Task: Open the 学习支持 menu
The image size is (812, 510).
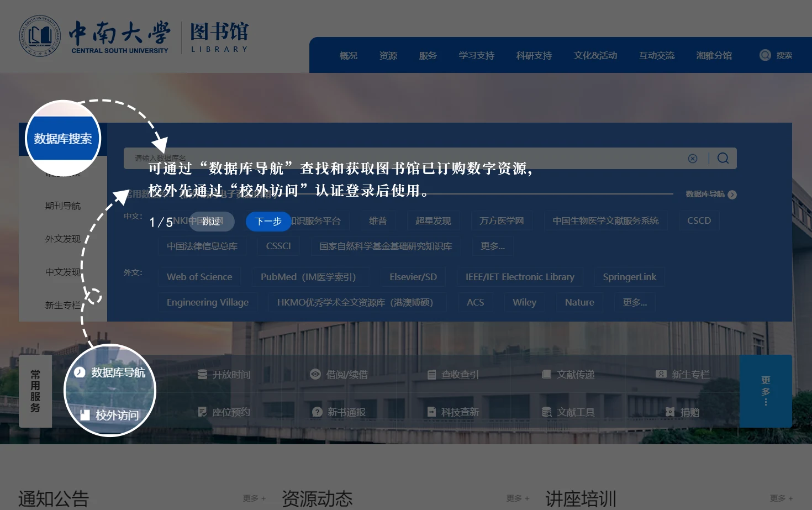Action: tap(477, 55)
